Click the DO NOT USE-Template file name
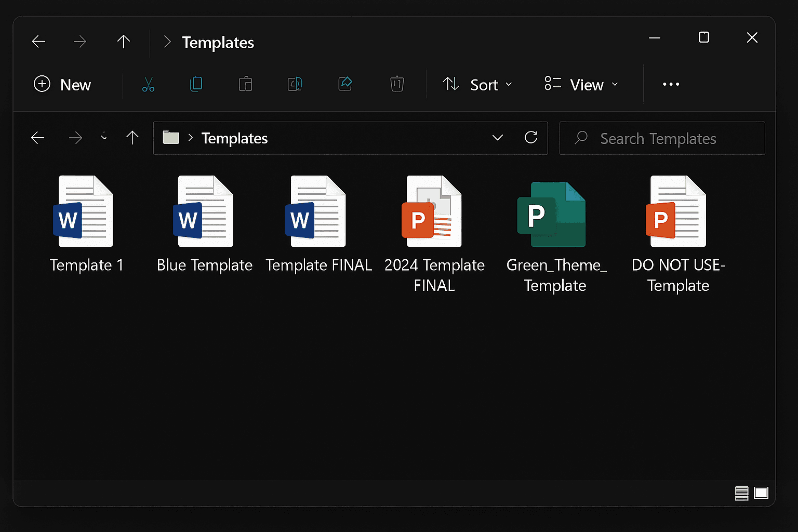 coord(679,275)
